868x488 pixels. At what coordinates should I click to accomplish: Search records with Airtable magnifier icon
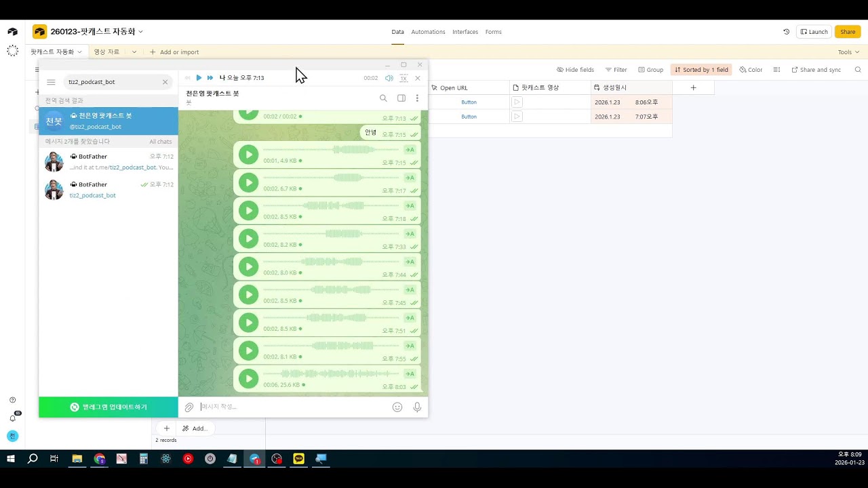tap(858, 70)
